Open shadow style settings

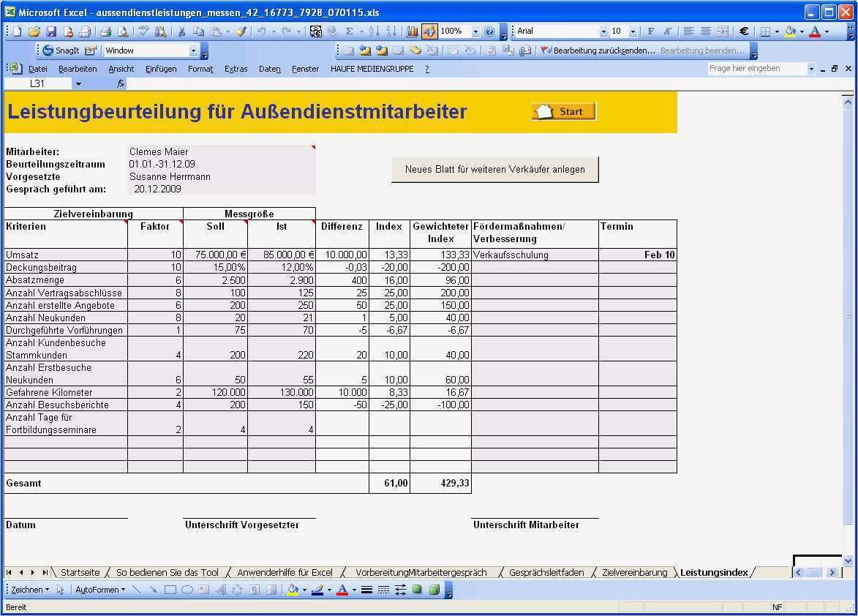point(417,590)
